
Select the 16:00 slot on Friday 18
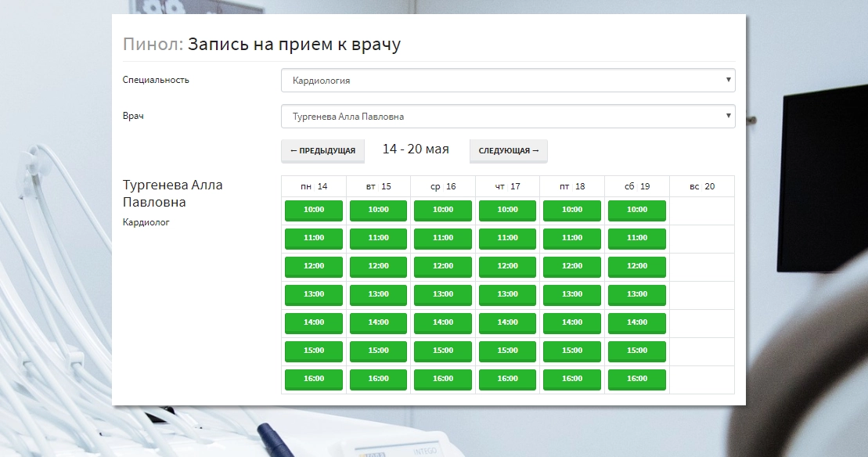[x=571, y=379]
